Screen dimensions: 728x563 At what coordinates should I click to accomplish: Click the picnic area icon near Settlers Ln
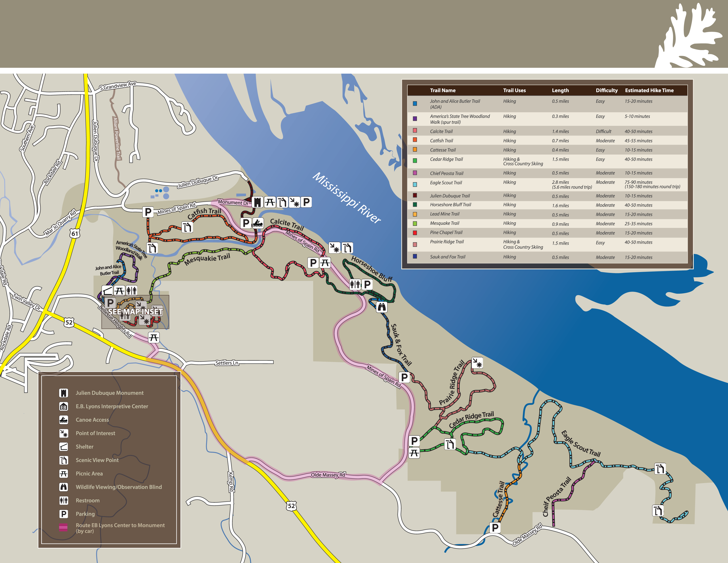[154, 338]
